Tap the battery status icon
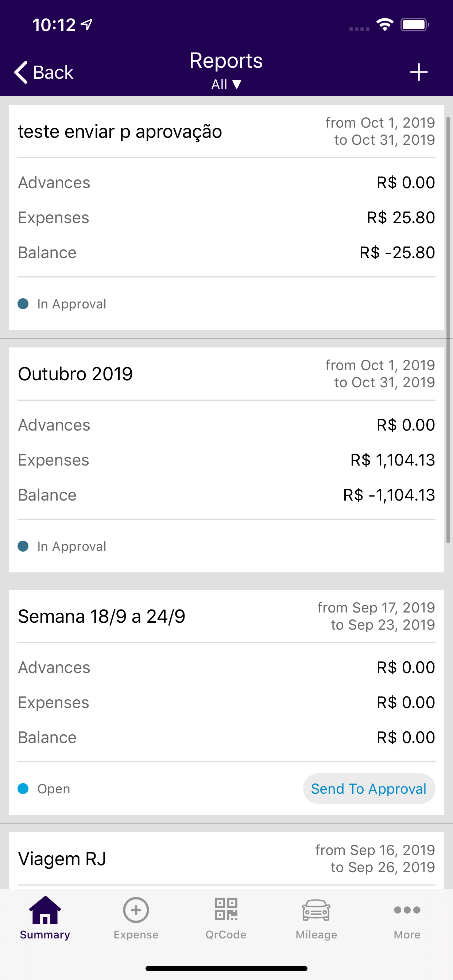 (x=415, y=25)
